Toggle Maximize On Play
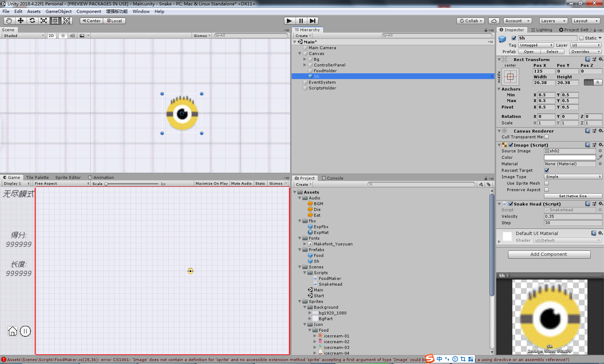The width and height of the screenshot is (604, 364). point(211,183)
